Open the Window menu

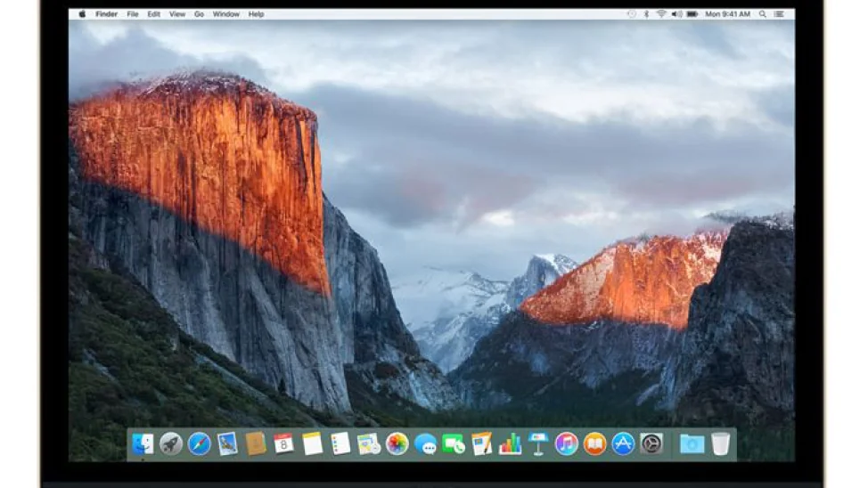click(x=225, y=14)
